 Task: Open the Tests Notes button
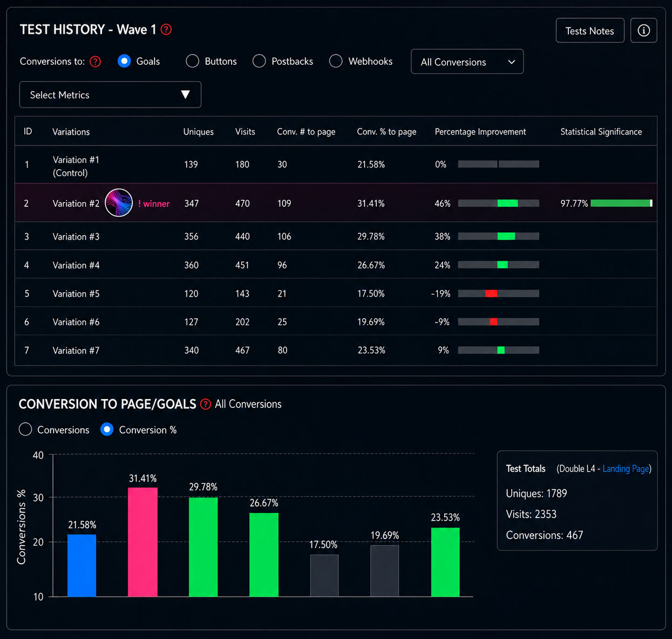[x=590, y=30]
